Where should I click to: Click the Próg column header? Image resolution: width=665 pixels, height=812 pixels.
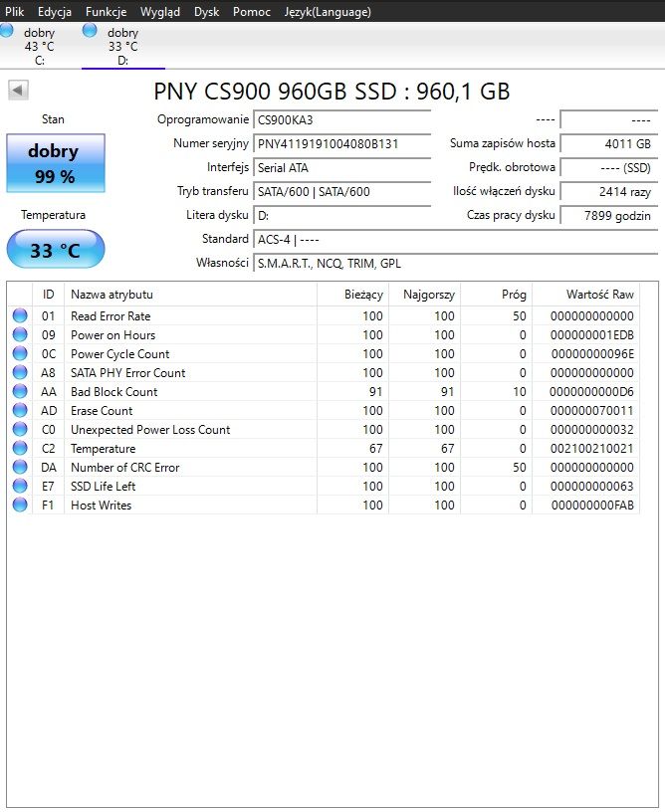[496, 295]
